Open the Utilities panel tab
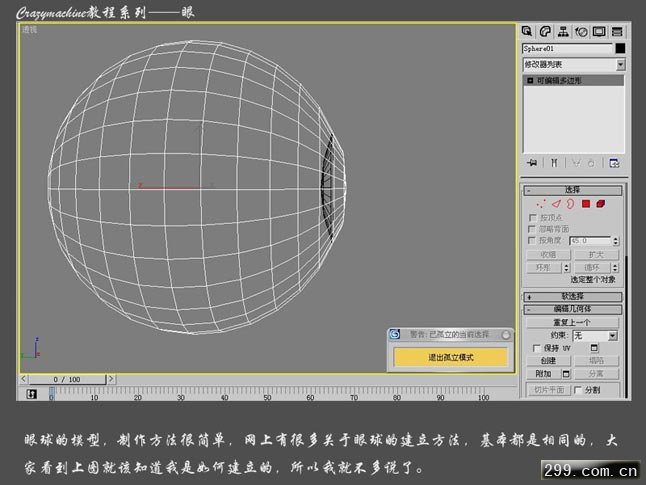 (617, 31)
